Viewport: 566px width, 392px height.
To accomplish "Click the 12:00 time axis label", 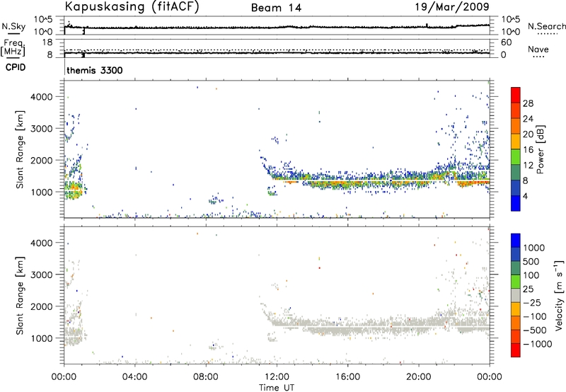I will coord(277,377).
